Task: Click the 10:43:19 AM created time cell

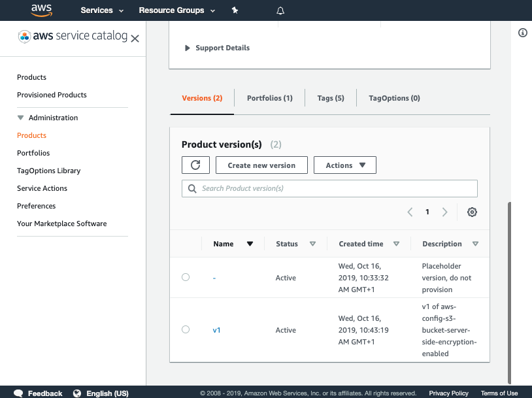Action: (x=363, y=330)
